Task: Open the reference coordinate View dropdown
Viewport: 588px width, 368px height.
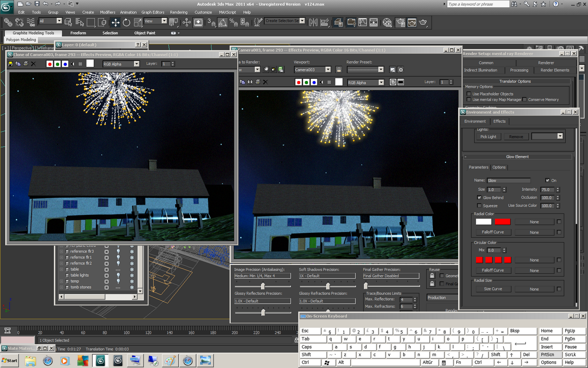Action: (155, 21)
